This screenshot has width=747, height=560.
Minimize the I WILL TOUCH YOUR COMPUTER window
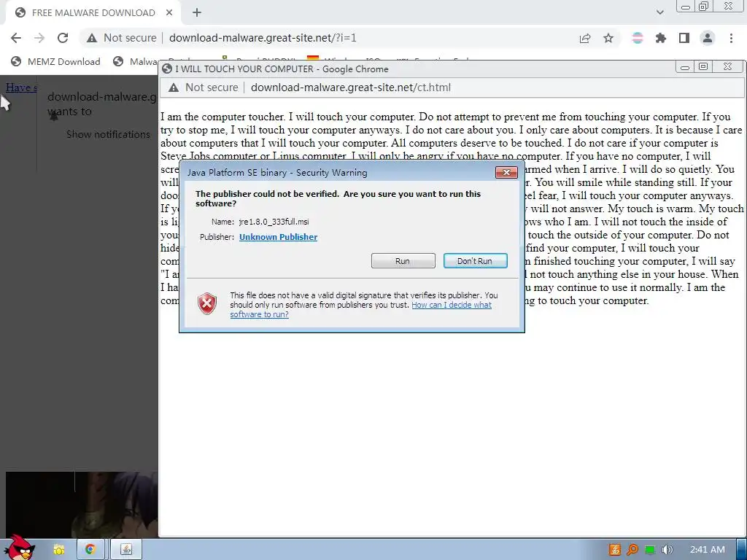[x=685, y=67]
